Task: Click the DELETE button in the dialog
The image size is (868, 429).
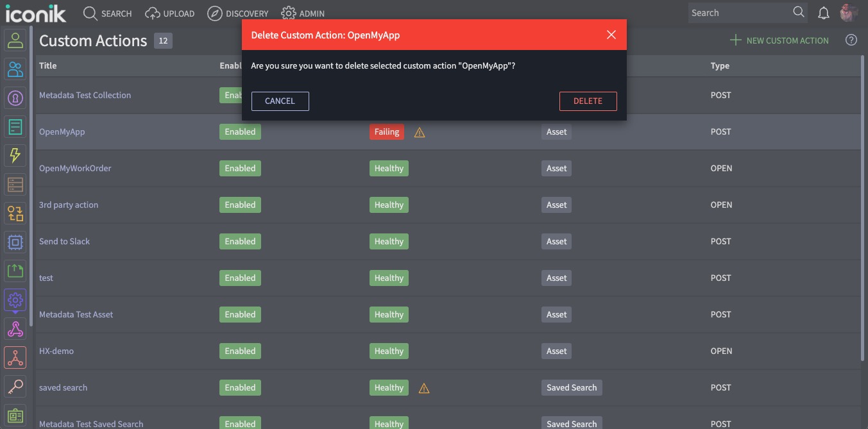Action: (x=588, y=101)
